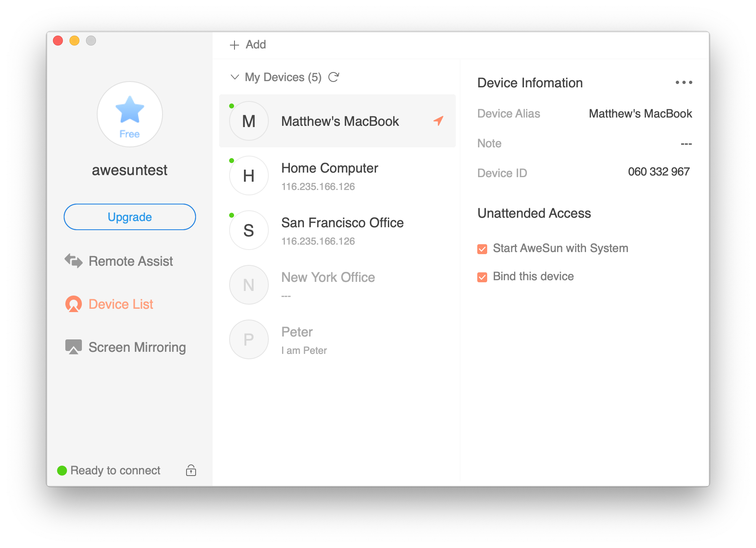Select the Device List sidebar icon
Screen dimensions: 756x548
(x=73, y=304)
